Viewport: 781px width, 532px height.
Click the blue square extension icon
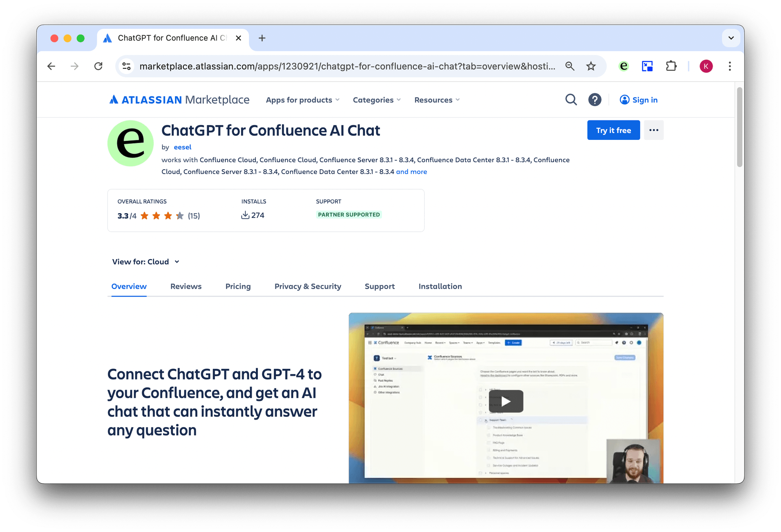[647, 66]
